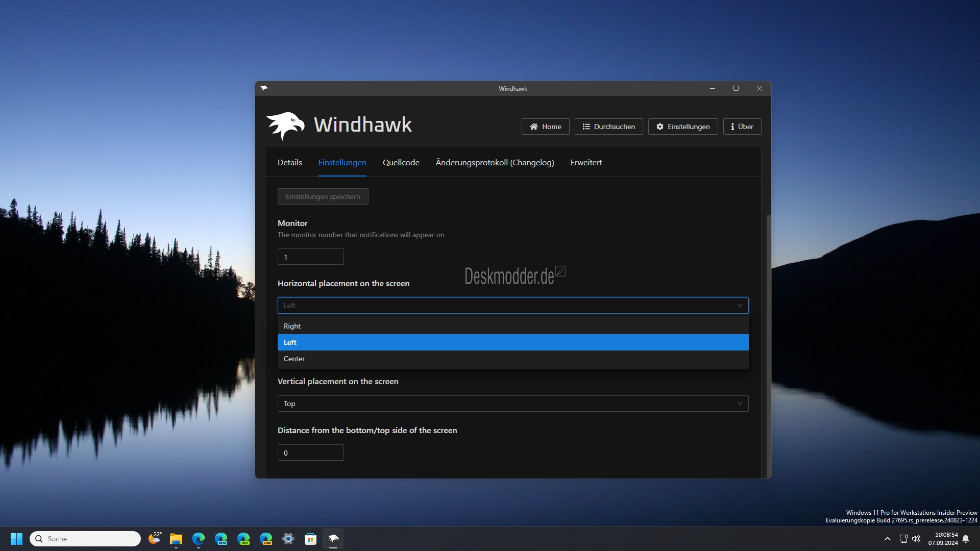Switch to the Erweitert tab
980x551 pixels.
pyautogui.click(x=586, y=162)
